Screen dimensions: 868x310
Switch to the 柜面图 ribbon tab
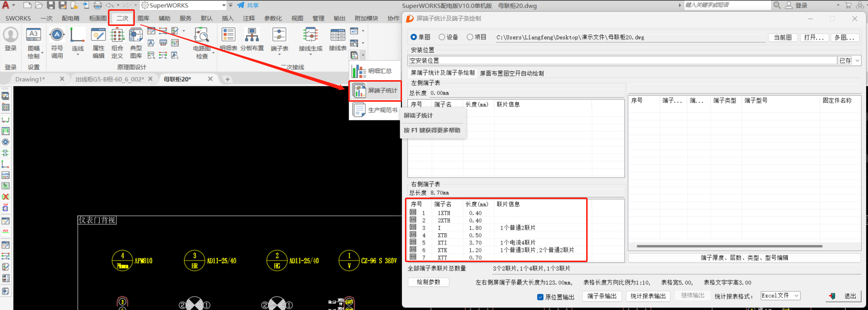pos(98,18)
